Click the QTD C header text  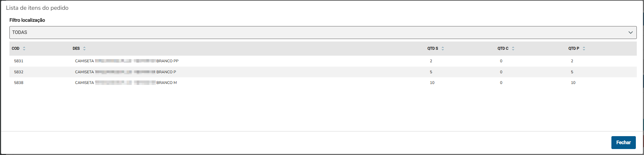point(503,48)
